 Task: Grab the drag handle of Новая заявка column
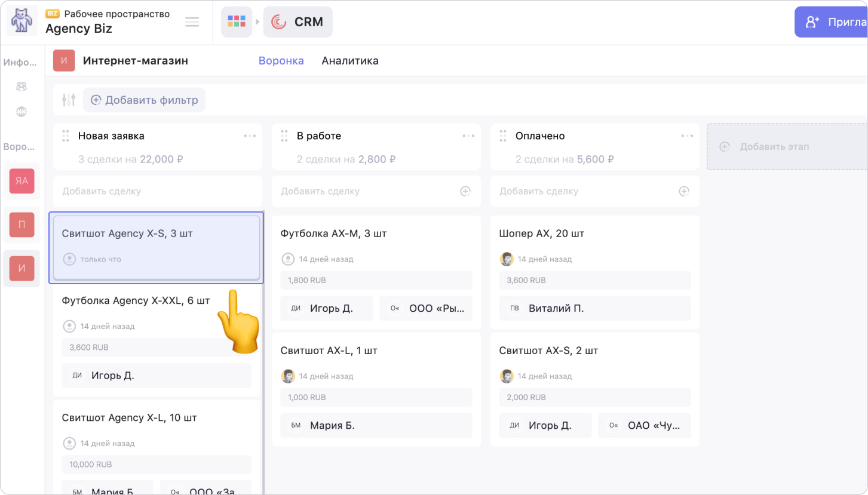pos(66,136)
